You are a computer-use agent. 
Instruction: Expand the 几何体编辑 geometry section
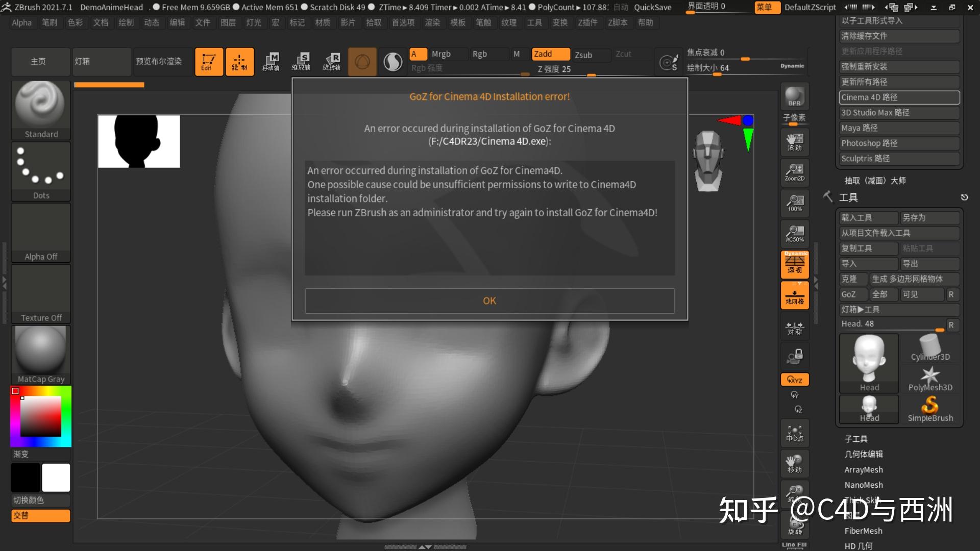click(863, 454)
